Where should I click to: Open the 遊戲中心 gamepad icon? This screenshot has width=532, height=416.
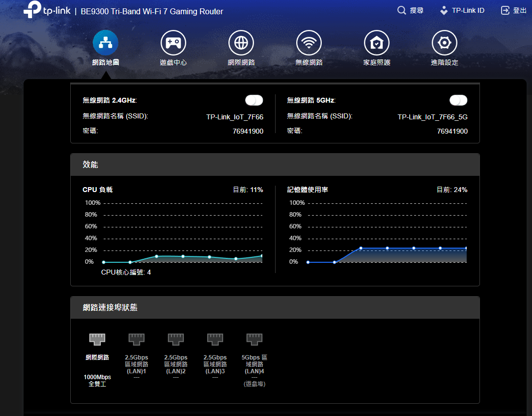coord(173,43)
